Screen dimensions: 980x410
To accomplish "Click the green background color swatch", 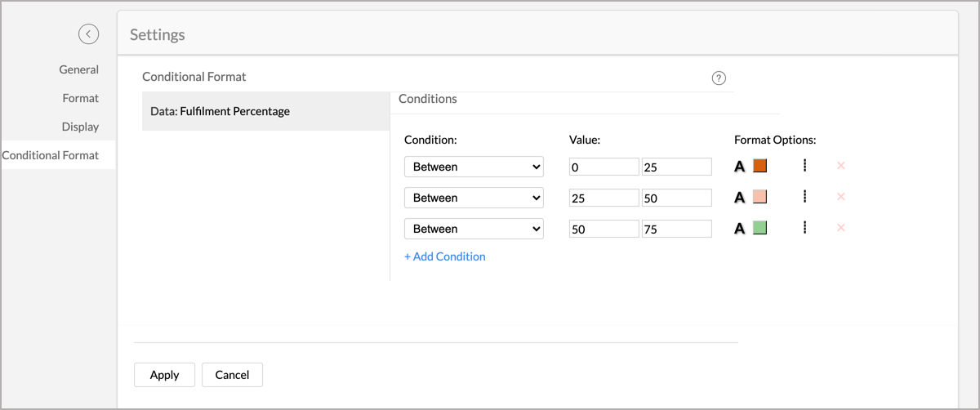I will click(x=759, y=228).
